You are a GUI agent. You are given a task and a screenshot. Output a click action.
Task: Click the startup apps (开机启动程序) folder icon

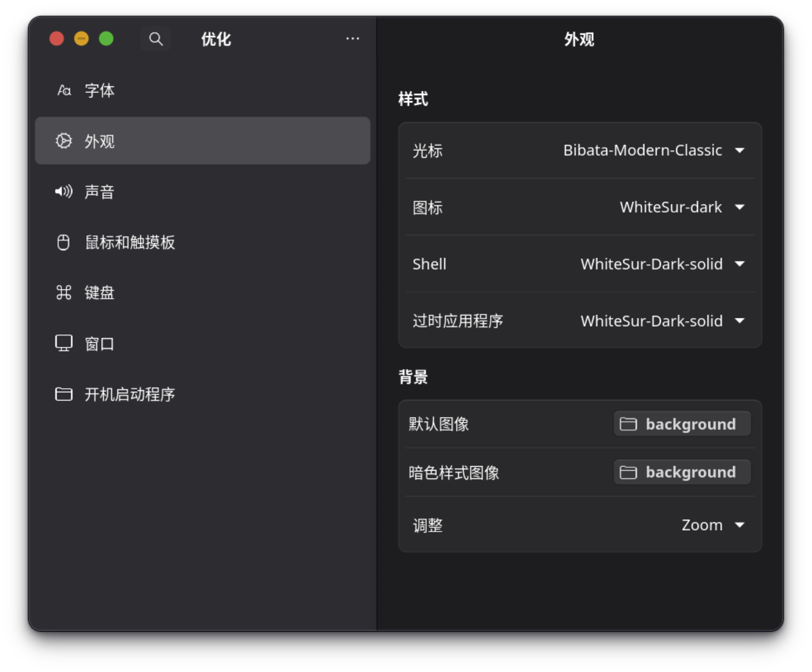(63, 394)
